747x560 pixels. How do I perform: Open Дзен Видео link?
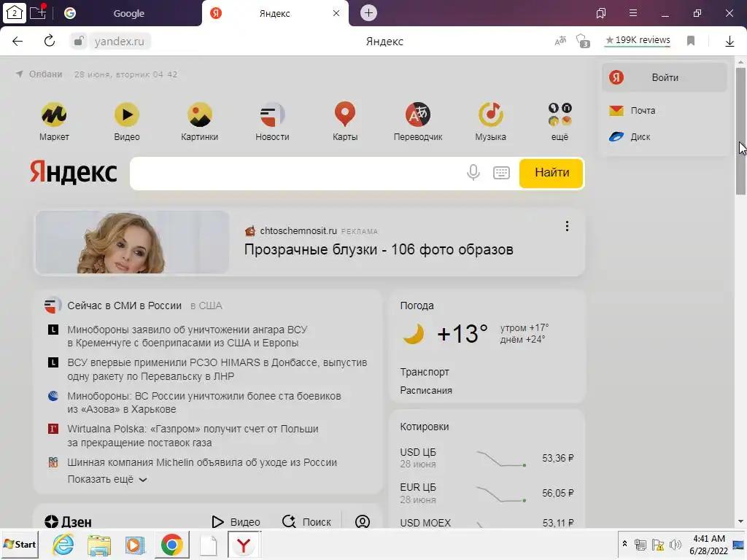[236, 522]
